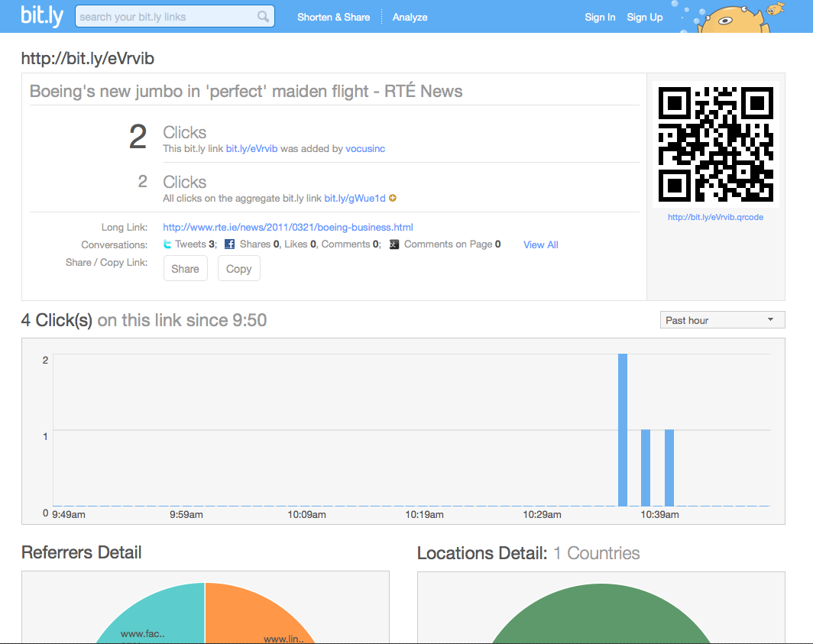
Task: Click the Comments on Page icon
Action: (x=394, y=244)
